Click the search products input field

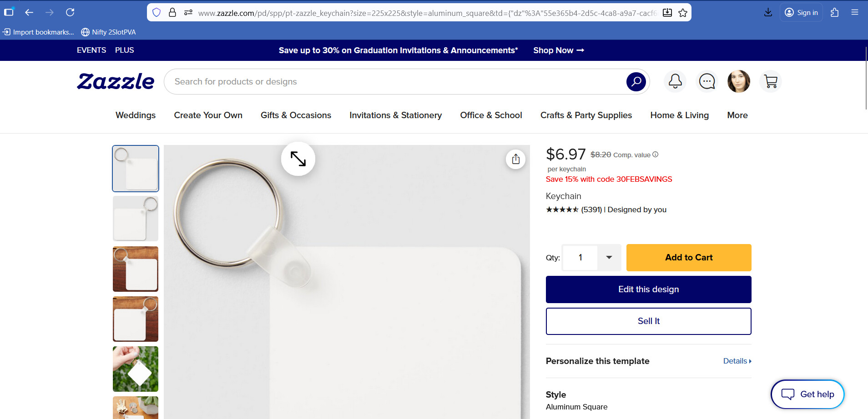tap(395, 82)
